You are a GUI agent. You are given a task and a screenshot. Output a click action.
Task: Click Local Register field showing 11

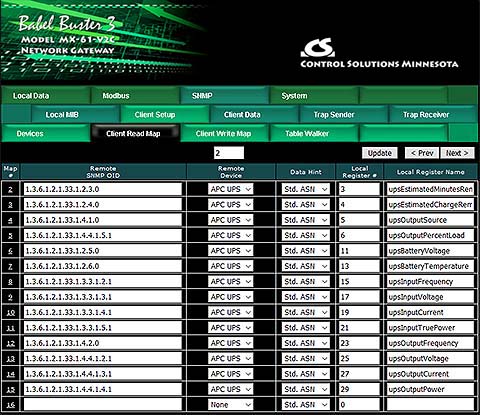359,251
